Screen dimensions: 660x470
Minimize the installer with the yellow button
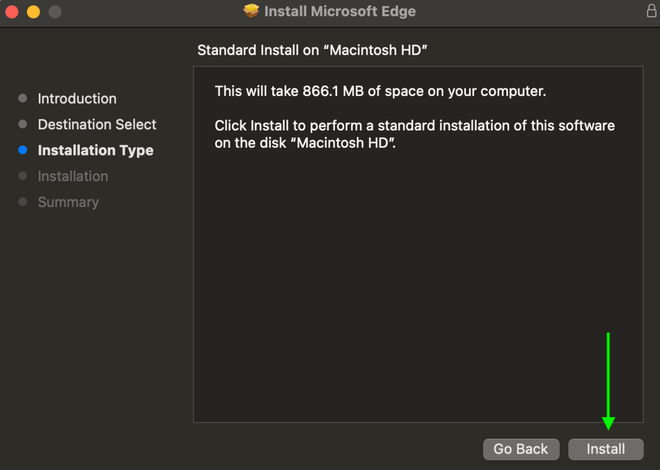pyautogui.click(x=33, y=12)
